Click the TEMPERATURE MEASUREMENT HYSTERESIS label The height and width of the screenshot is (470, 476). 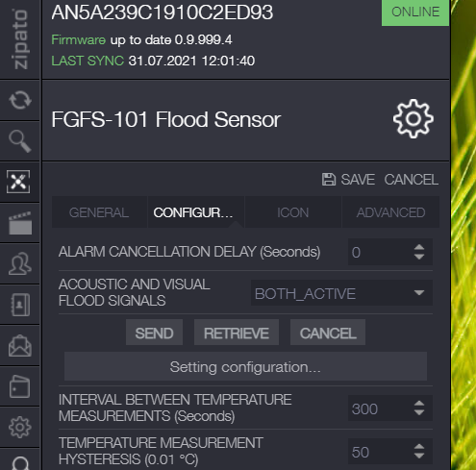(x=161, y=451)
